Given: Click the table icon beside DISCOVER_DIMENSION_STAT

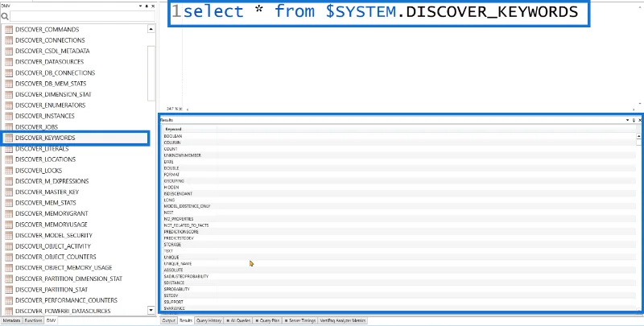Looking at the screenshot, I should pos(9,94).
